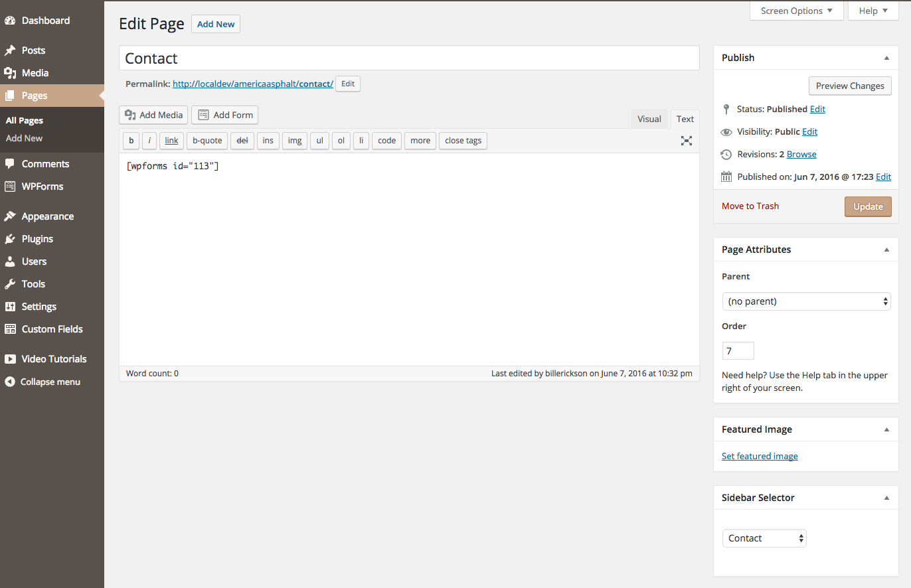Insert the more tag button
The height and width of the screenshot is (588, 911).
coord(420,141)
